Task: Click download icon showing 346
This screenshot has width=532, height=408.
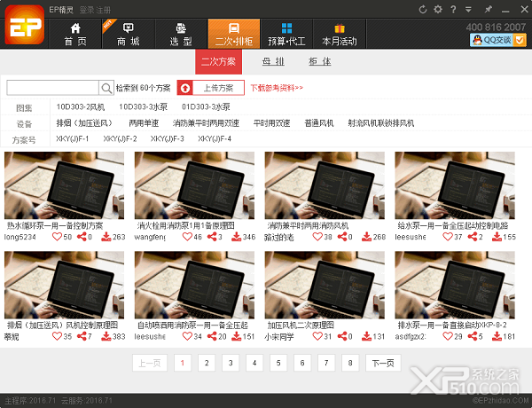Action: (237, 237)
